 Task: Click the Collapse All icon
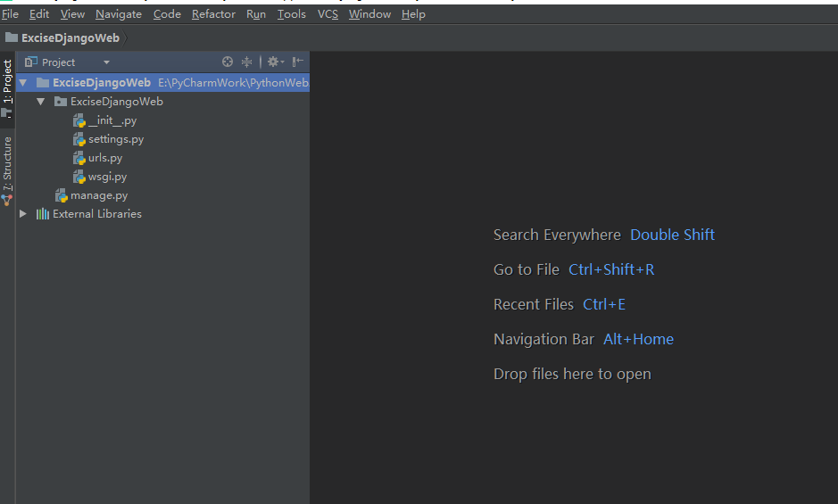(x=246, y=62)
